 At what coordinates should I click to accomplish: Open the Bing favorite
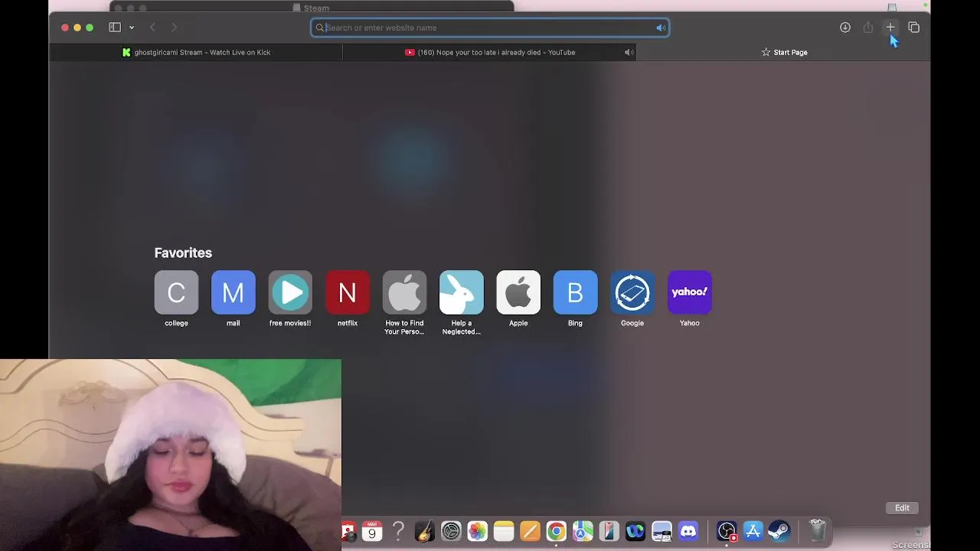575,298
